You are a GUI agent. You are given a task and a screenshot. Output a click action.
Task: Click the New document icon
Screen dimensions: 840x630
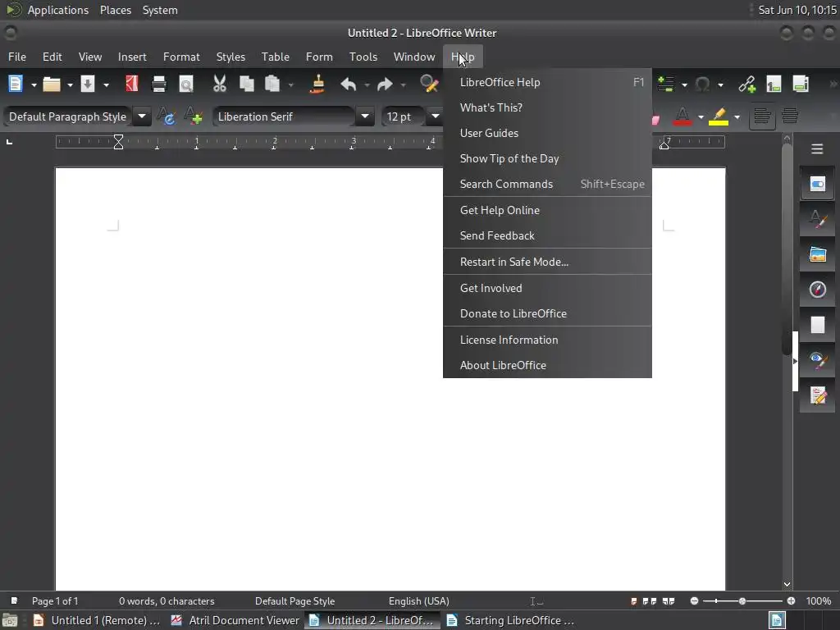point(15,84)
